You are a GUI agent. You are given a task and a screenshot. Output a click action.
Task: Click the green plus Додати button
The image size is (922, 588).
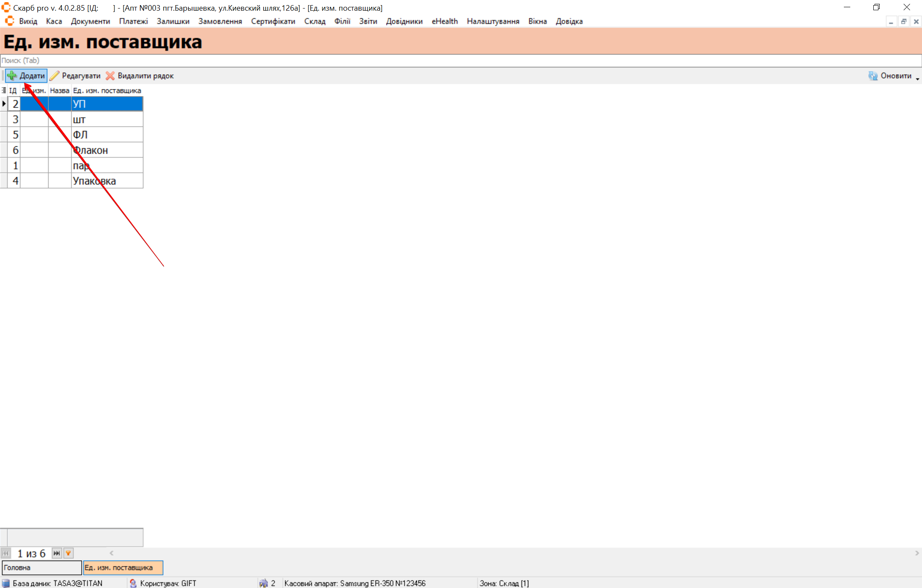[x=26, y=76]
